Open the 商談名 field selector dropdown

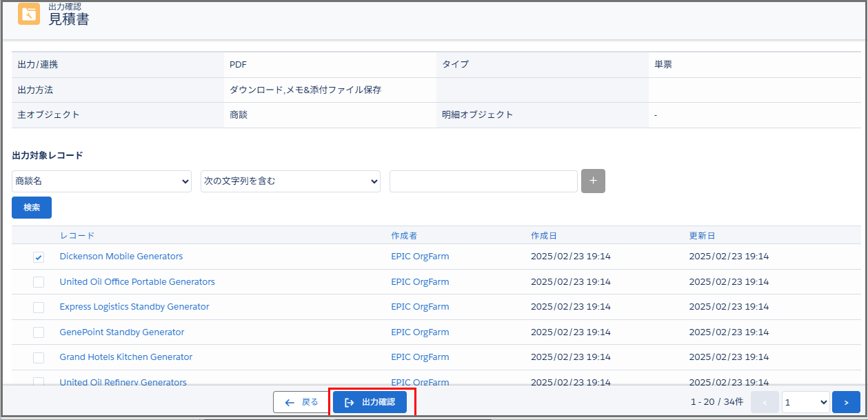101,181
